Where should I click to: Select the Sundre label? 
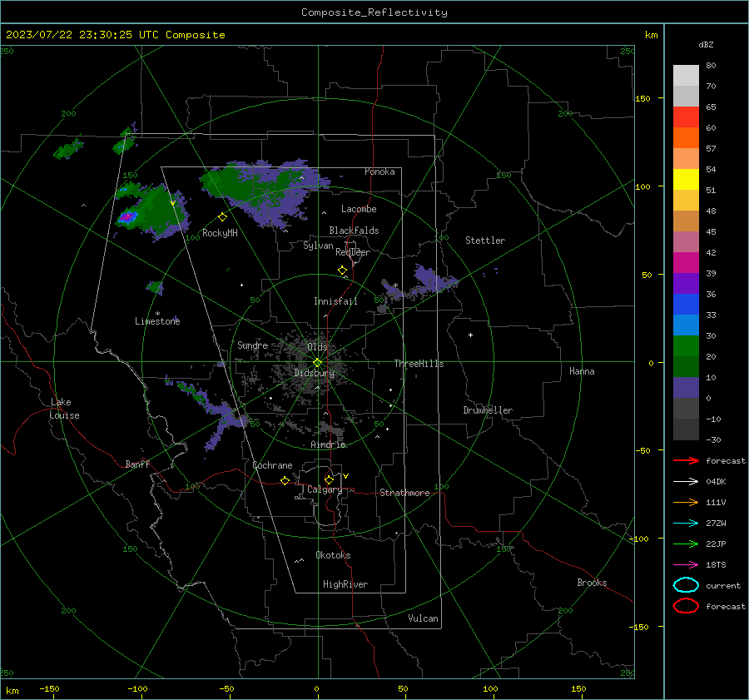[253, 345]
